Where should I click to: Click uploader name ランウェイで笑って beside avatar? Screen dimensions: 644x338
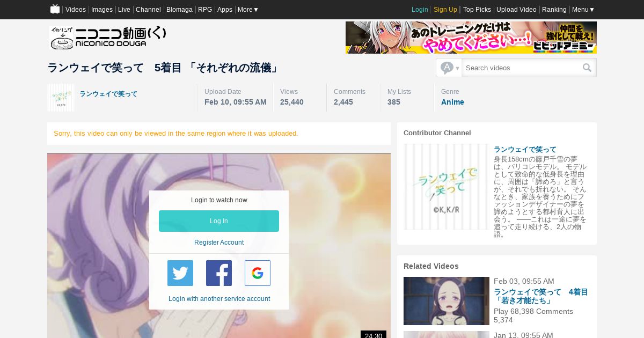click(108, 94)
